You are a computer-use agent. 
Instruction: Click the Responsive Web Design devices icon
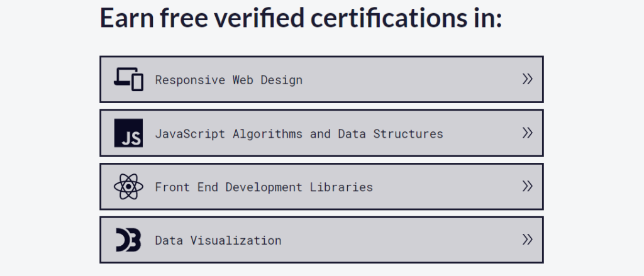pos(128,79)
